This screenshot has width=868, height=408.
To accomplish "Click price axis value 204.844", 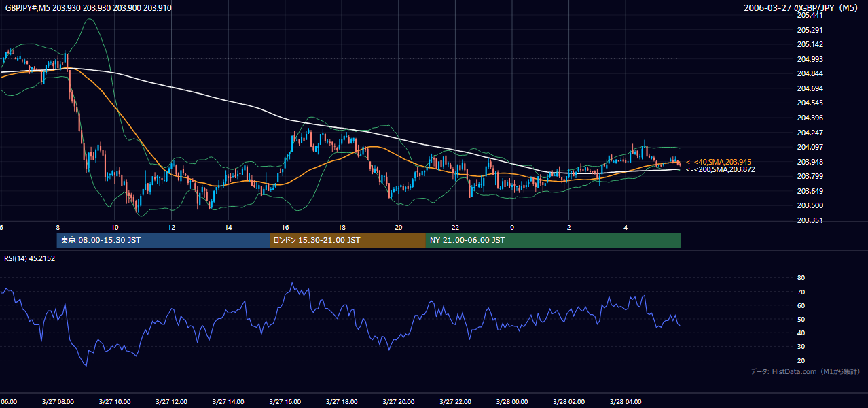I will click(810, 73).
